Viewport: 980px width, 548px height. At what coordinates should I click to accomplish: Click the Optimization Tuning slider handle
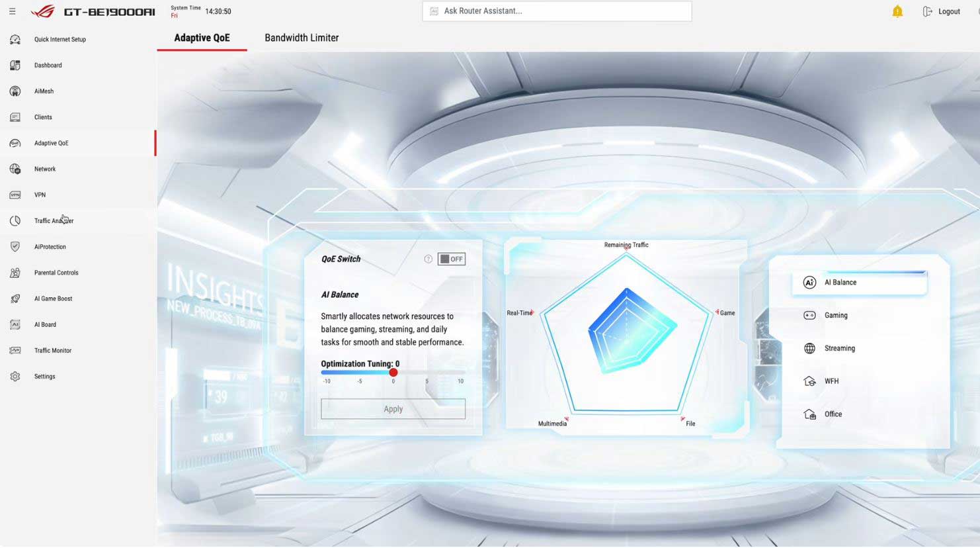tap(393, 373)
